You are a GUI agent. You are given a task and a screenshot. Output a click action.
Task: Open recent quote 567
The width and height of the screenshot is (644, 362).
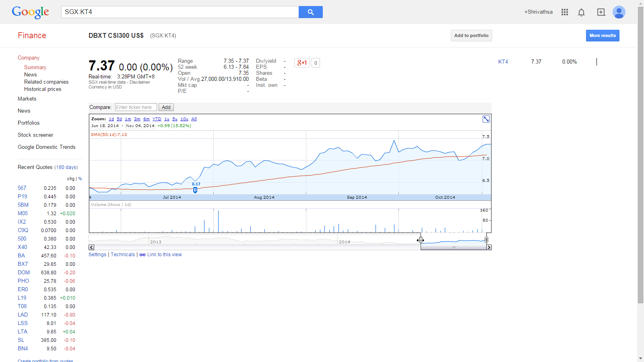(x=22, y=188)
